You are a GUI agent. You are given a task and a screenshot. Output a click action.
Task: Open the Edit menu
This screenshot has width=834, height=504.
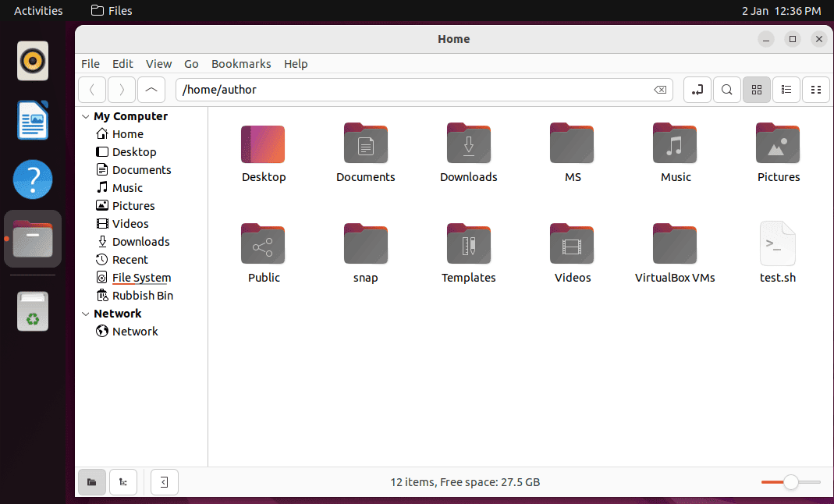(x=122, y=63)
